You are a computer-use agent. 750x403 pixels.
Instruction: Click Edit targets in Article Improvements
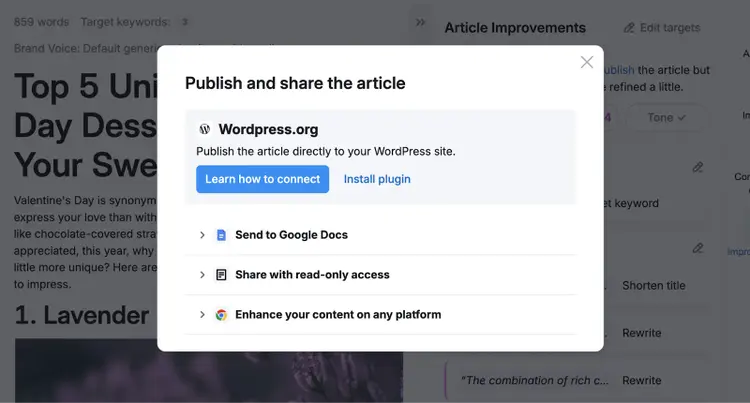pyautogui.click(x=670, y=28)
